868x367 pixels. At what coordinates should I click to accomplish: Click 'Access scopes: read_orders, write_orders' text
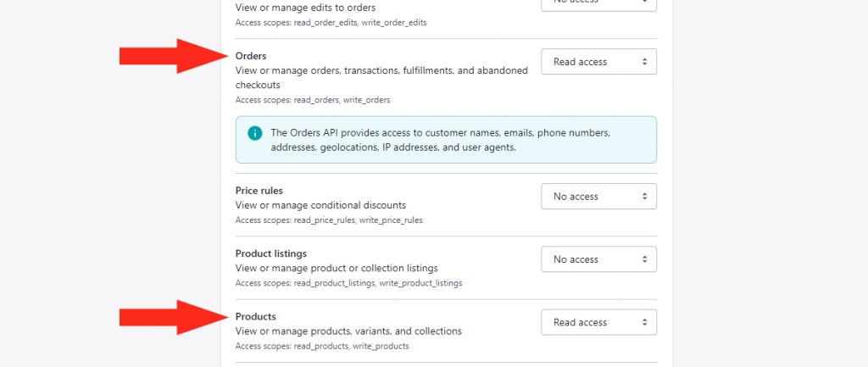(x=313, y=100)
